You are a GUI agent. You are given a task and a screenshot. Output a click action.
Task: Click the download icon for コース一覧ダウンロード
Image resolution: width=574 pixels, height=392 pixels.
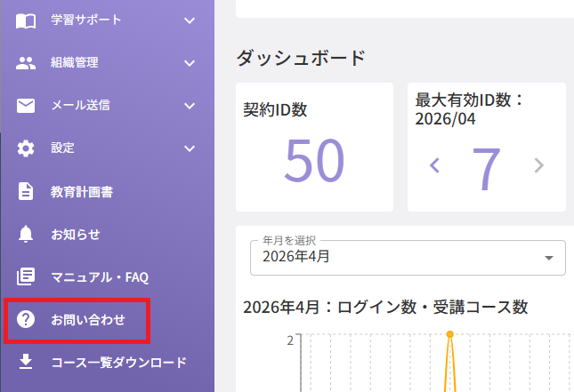pyautogui.click(x=26, y=362)
